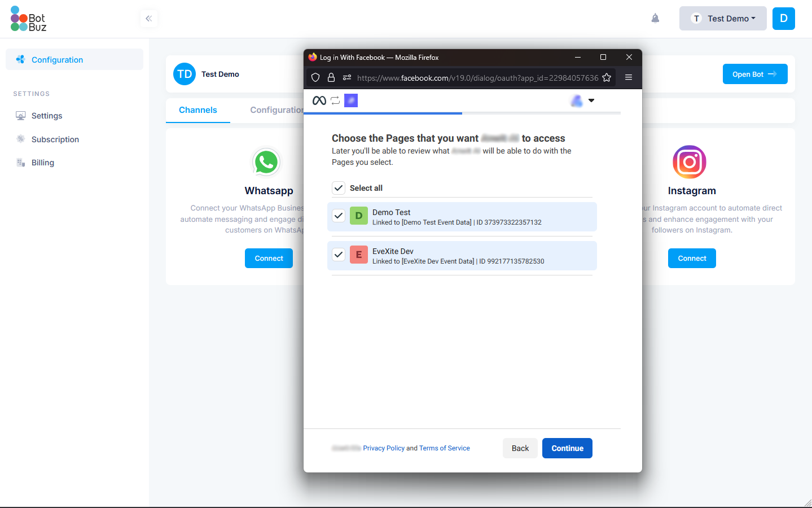Open Configuration in the sidebar
Viewport: 812px width, 508px height.
pyautogui.click(x=74, y=60)
